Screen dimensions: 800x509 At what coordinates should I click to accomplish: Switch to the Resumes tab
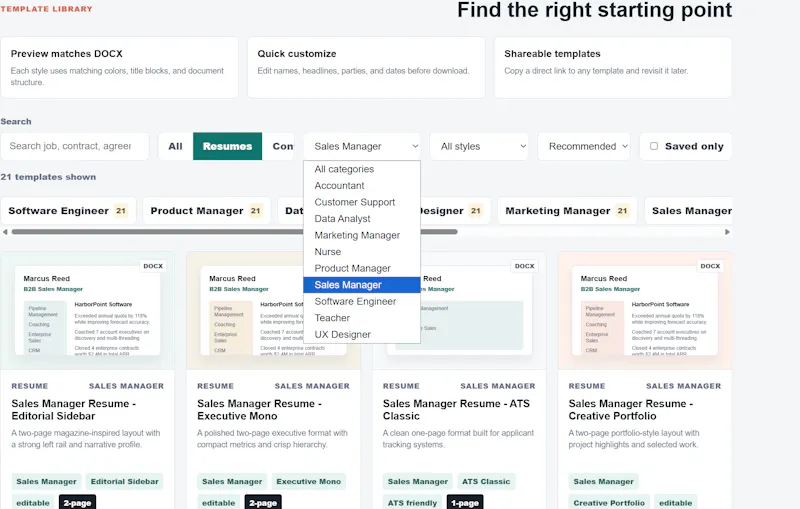[228, 146]
